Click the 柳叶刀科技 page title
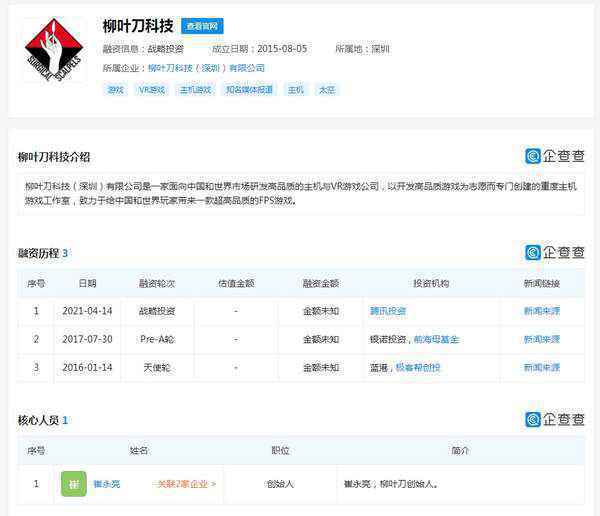Image resolution: width=600 pixels, height=516 pixels. pyautogui.click(x=138, y=26)
